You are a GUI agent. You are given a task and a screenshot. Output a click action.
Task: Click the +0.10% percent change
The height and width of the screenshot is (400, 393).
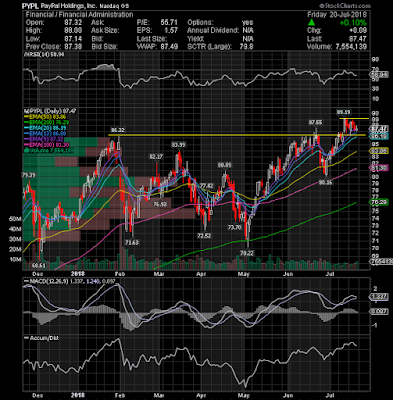tap(353, 23)
